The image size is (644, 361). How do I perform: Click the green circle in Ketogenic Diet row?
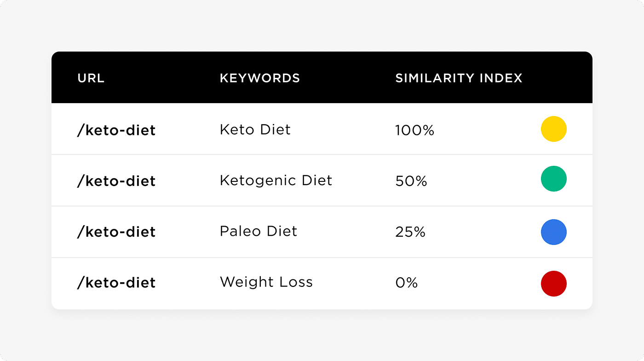pyautogui.click(x=553, y=179)
